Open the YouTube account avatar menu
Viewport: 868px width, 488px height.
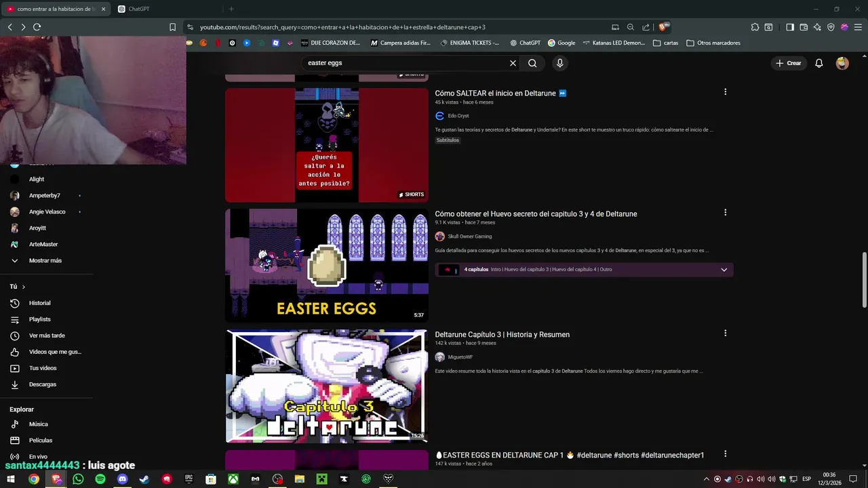[x=842, y=63]
